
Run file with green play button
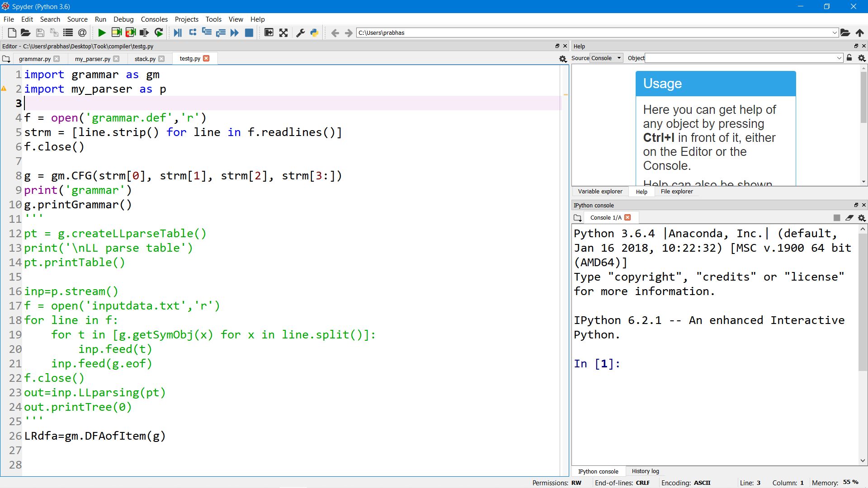click(102, 33)
